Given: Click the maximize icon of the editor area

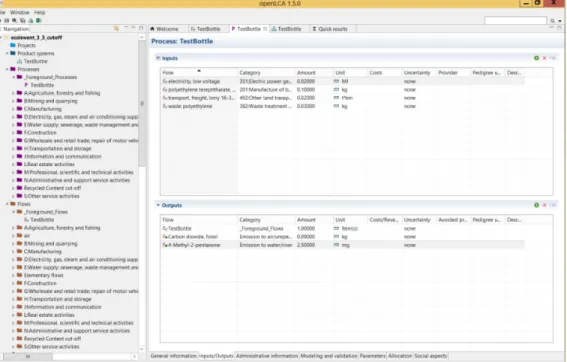Looking at the screenshot, I should (x=559, y=27).
